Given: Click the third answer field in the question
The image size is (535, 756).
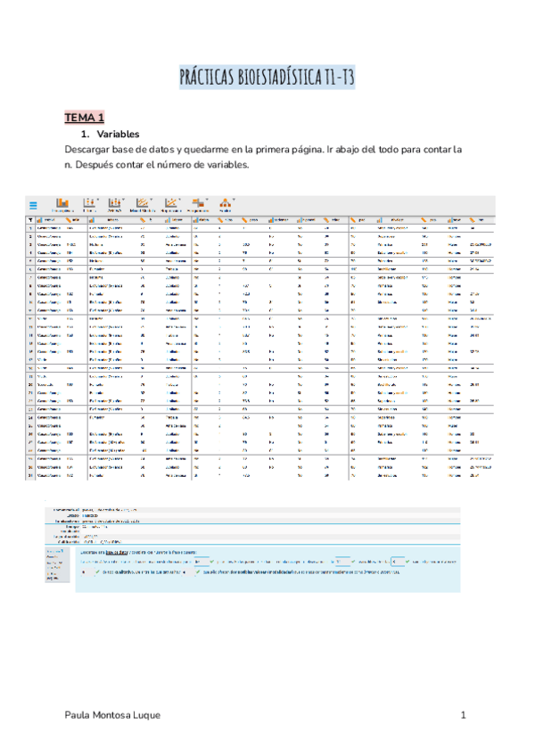Looking at the screenshot, I should 398,561.
